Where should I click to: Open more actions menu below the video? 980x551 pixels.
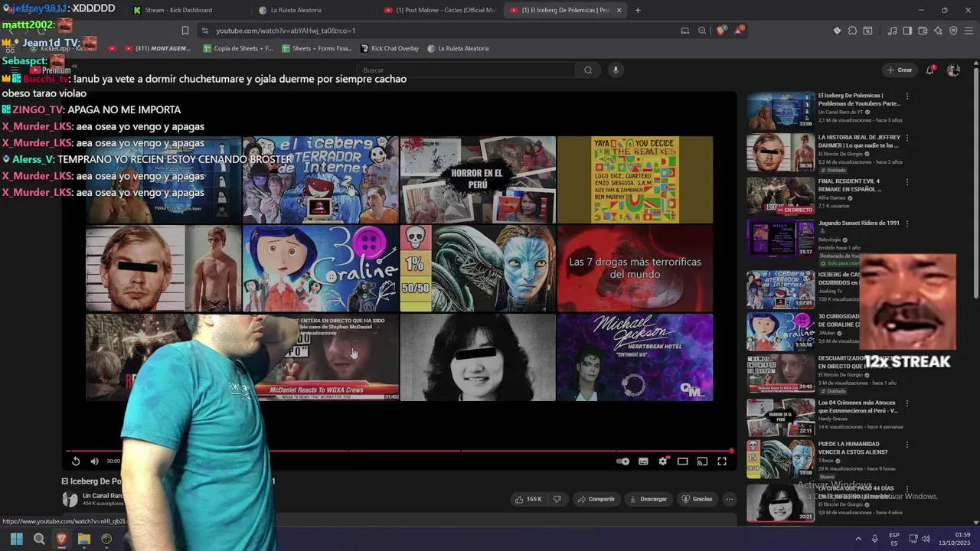pos(730,499)
